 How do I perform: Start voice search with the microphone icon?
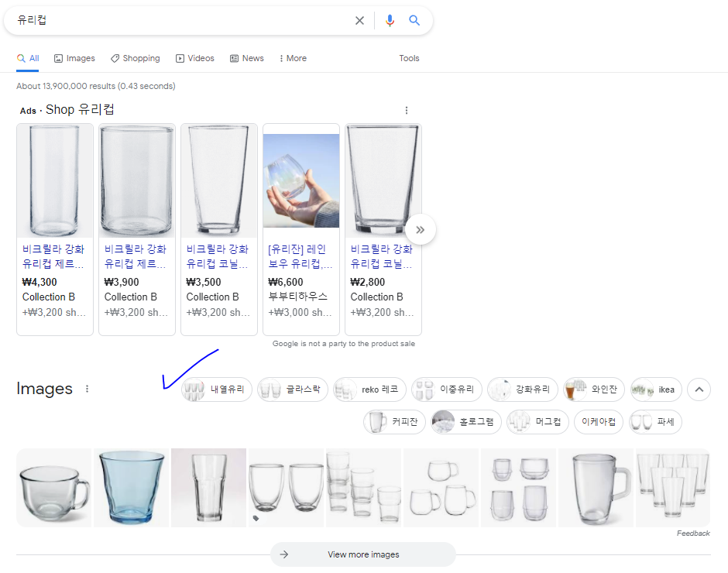[390, 20]
